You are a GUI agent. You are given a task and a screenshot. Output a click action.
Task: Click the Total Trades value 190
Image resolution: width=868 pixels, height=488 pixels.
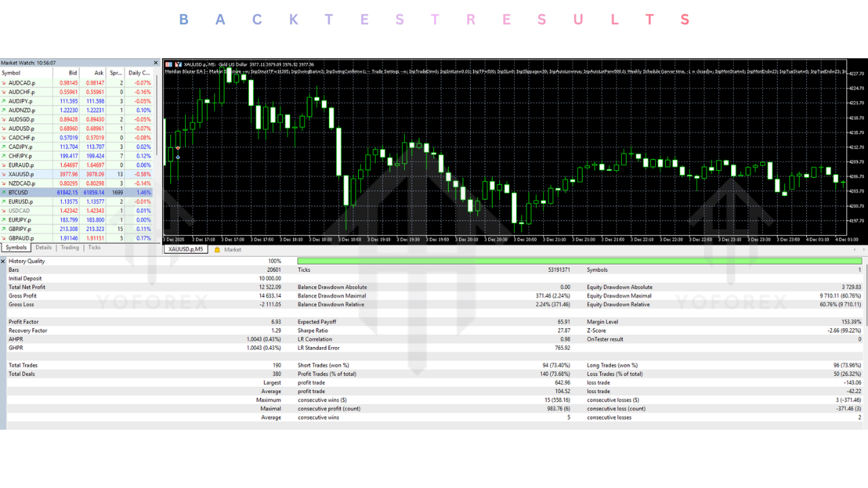point(277,365)
